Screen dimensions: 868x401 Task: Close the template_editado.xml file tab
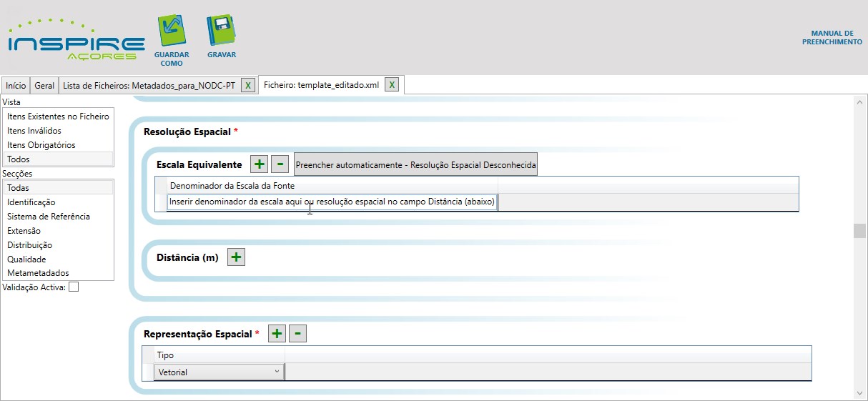[391, 85]
